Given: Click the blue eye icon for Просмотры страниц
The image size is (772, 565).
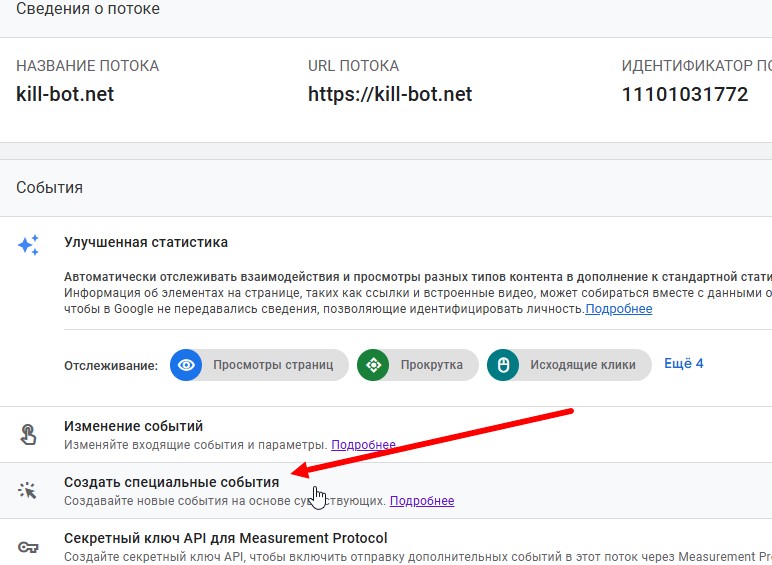Looking at the screenshot, I should coord(186,365).
